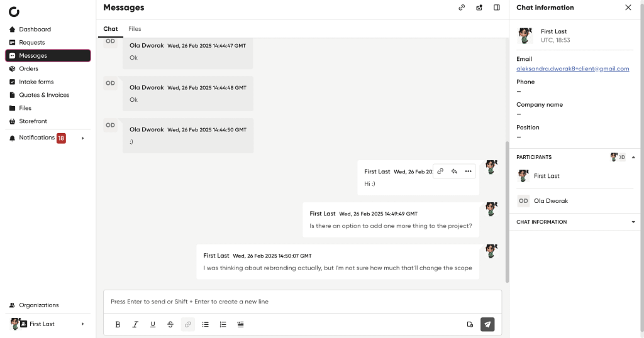This screenshot has width=644, height=338.
Task: Click UTC, 18:53 time text
Action: [555, 40]
